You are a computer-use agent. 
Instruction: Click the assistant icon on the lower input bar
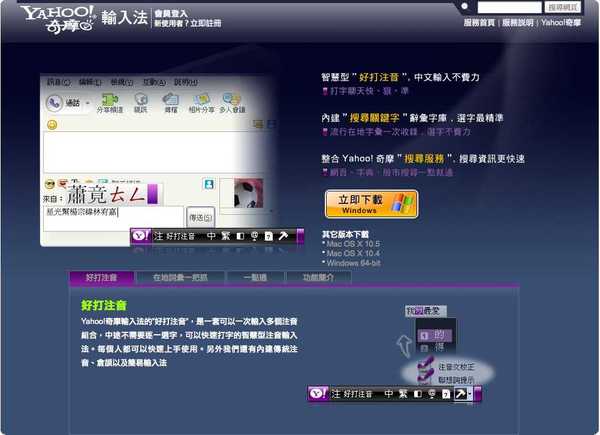tap(432, 394)
